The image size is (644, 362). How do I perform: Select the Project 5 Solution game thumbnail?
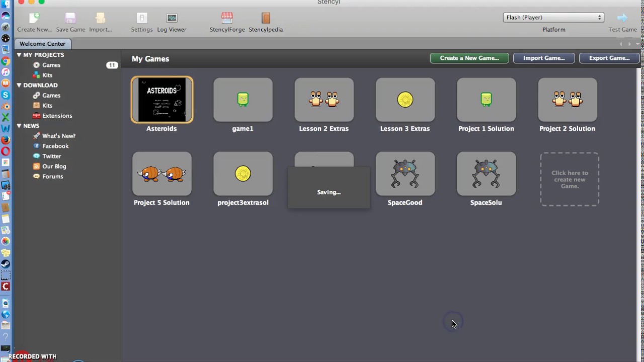[162, 173]
